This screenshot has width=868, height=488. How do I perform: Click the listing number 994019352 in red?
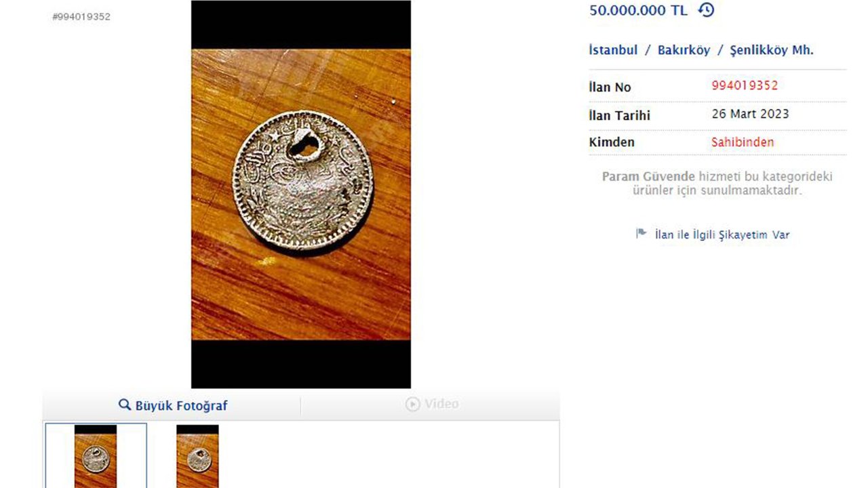(x=745, y=85)
